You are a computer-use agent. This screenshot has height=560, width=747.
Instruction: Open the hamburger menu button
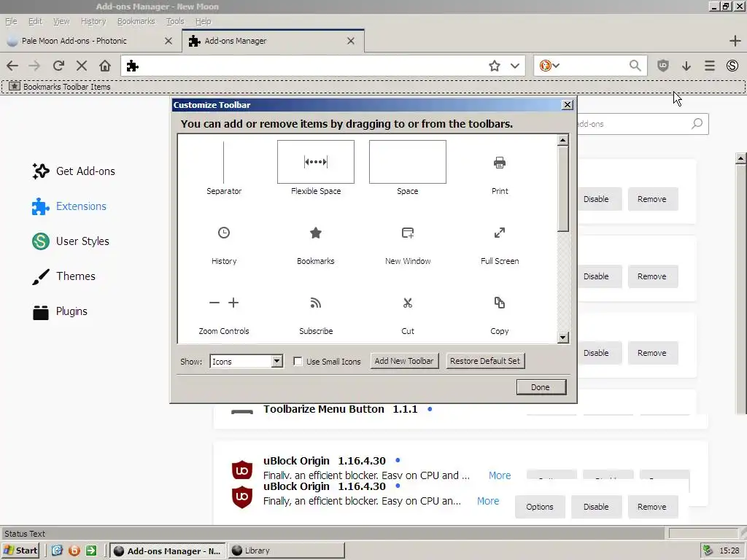709,66
